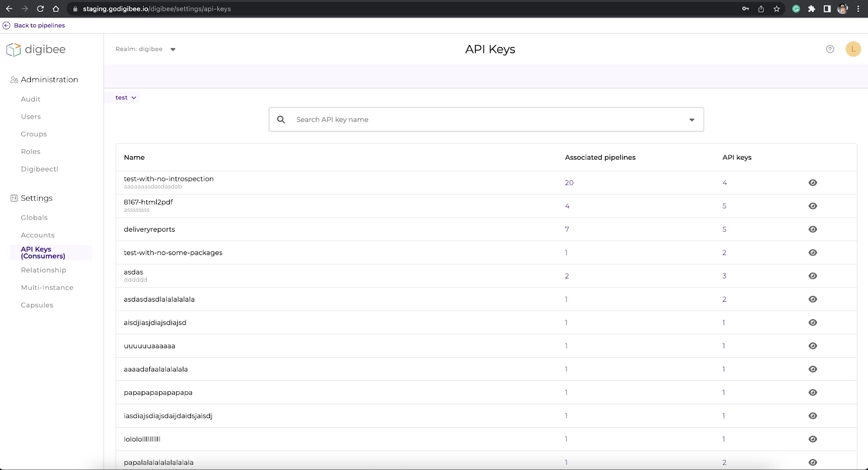
Task: Click the Capsules sidebar link
Action: click(x=37, y=305)
